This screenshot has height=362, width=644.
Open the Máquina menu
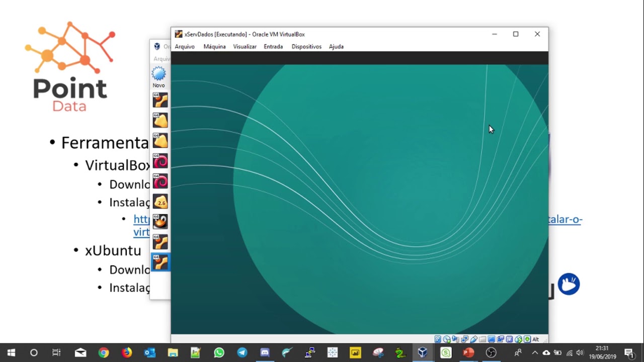(214, 46)
